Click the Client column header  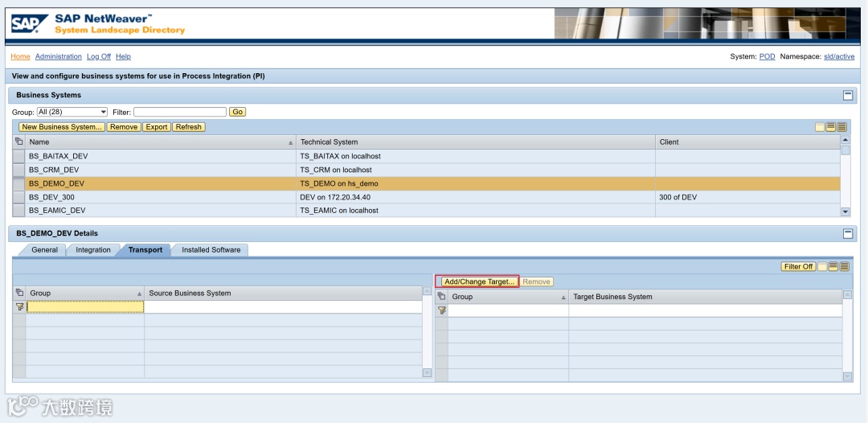click(748, 142)
